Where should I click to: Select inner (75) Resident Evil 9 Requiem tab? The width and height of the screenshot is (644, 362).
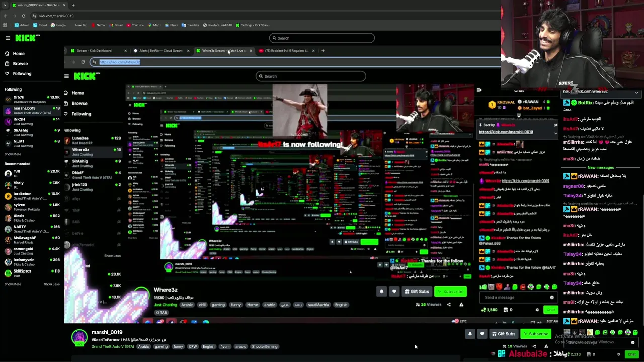pyautogui.click(x=287, y=51)
